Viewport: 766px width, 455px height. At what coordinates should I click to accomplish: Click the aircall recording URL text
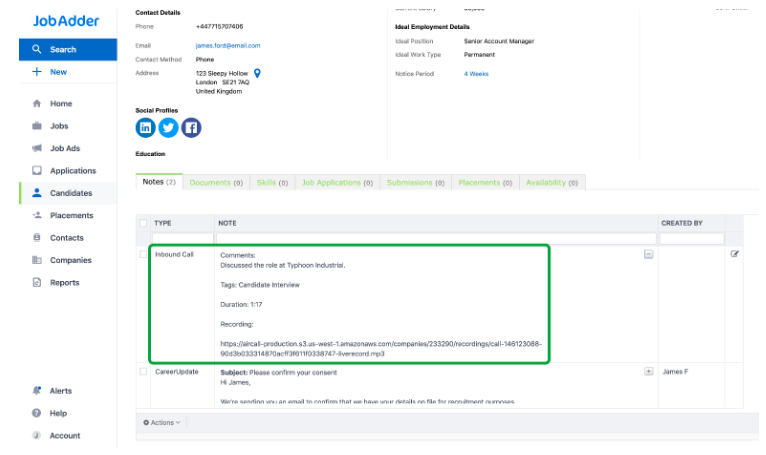[381, 348]
